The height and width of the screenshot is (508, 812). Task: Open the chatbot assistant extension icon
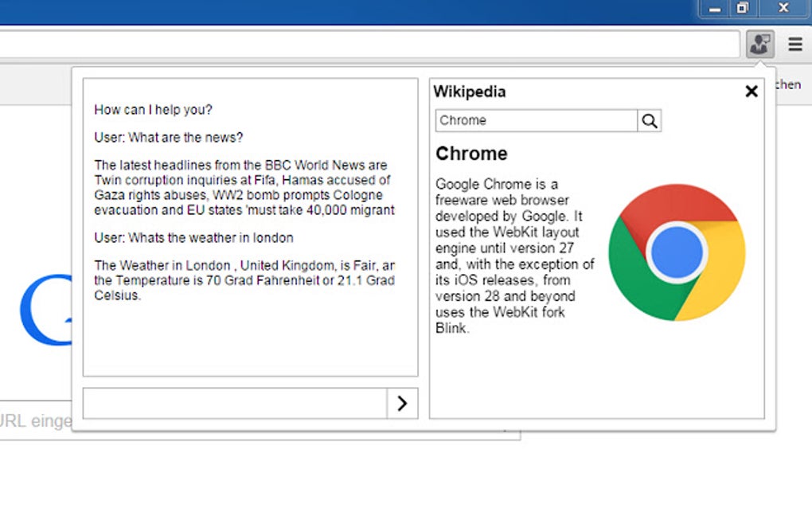[x=759, y=44]
